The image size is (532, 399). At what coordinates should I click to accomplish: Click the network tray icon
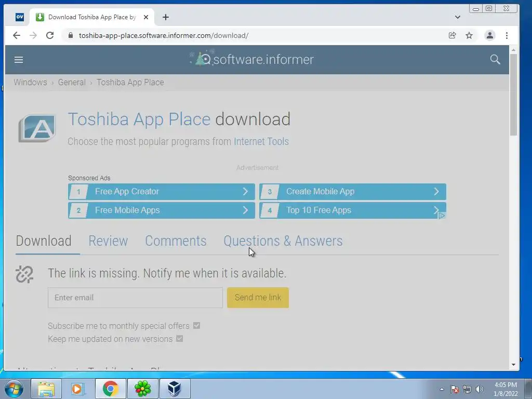point(467,389)
